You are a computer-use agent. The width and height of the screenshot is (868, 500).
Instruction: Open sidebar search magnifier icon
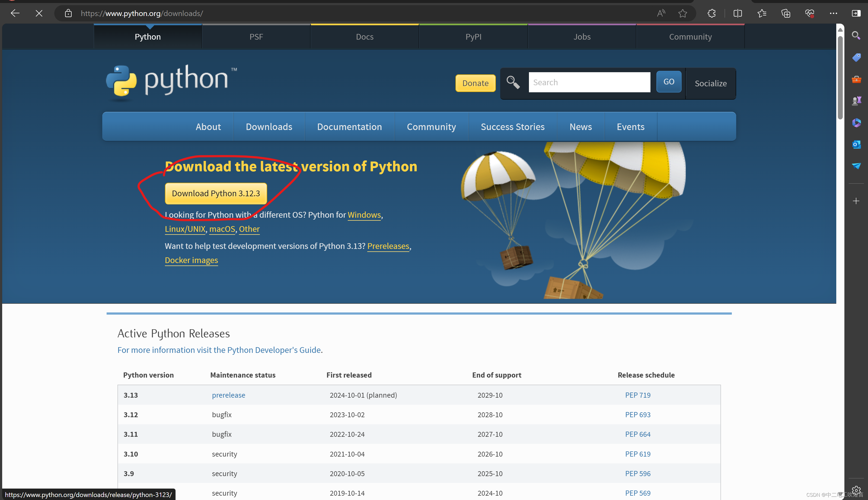coord(856,35)
